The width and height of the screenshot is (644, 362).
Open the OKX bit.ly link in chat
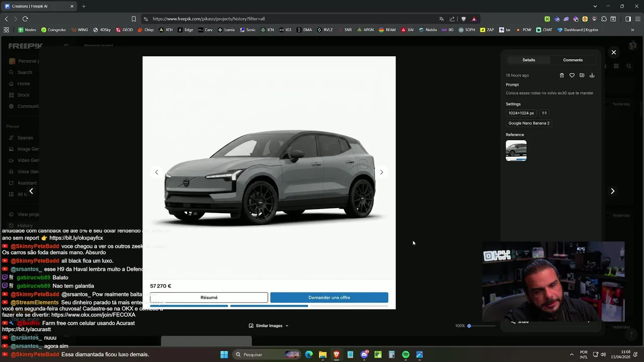click(76, 238)
